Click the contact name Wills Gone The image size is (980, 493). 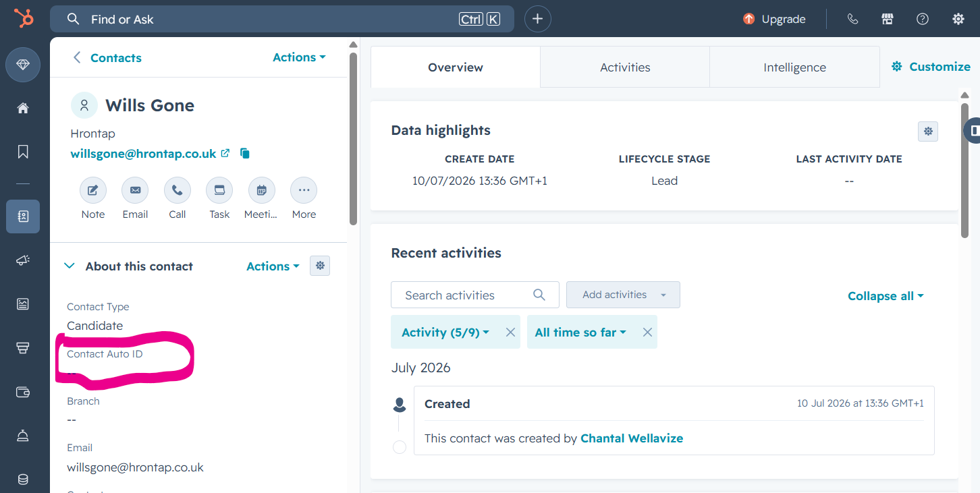click(150, 105)
